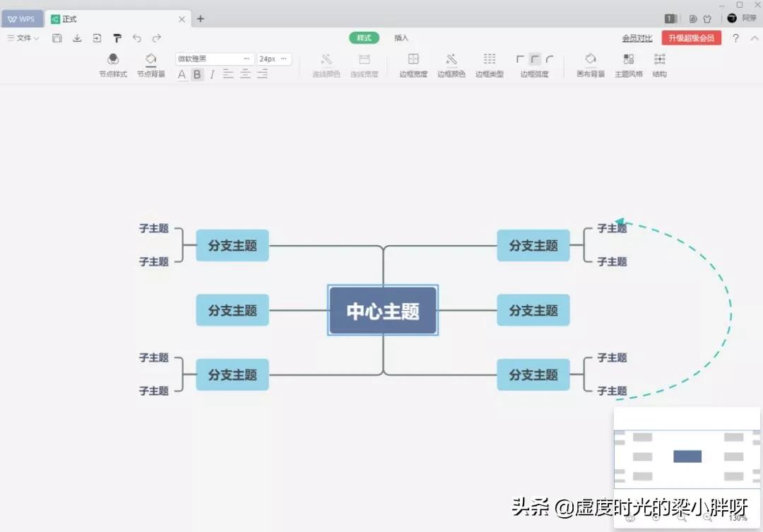Open the font color A picker
The width and height of the screenshot is (763, 532).
[182, 74]
